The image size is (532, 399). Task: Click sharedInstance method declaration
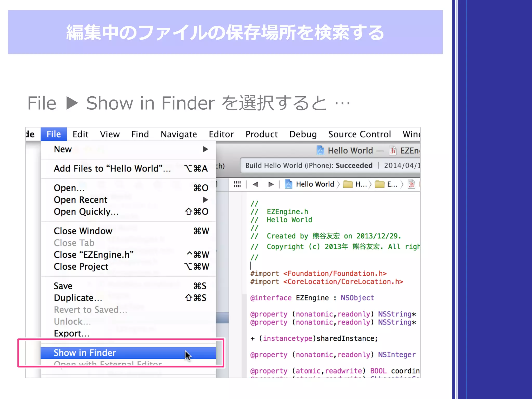click(314, 338)
